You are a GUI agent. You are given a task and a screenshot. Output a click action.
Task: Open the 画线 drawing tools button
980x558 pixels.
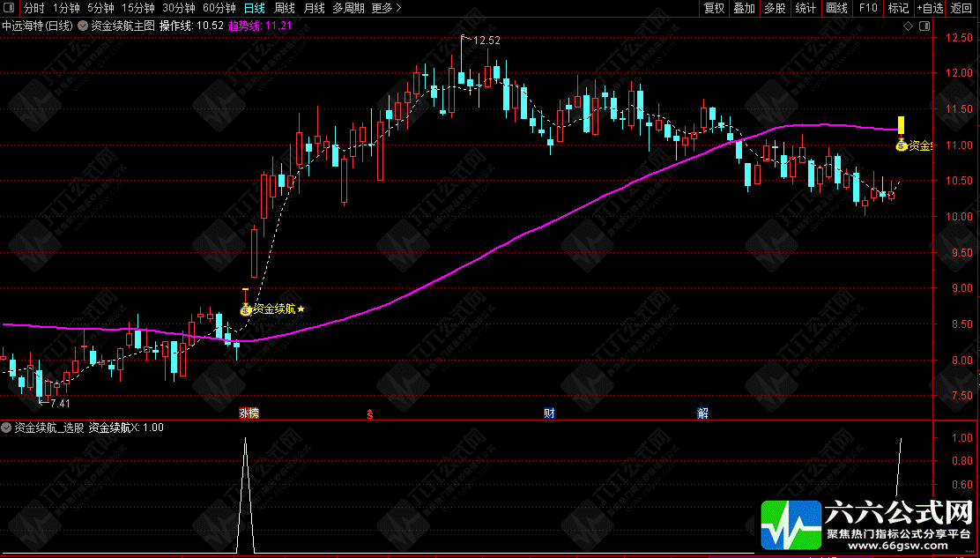tap(836, 8)
